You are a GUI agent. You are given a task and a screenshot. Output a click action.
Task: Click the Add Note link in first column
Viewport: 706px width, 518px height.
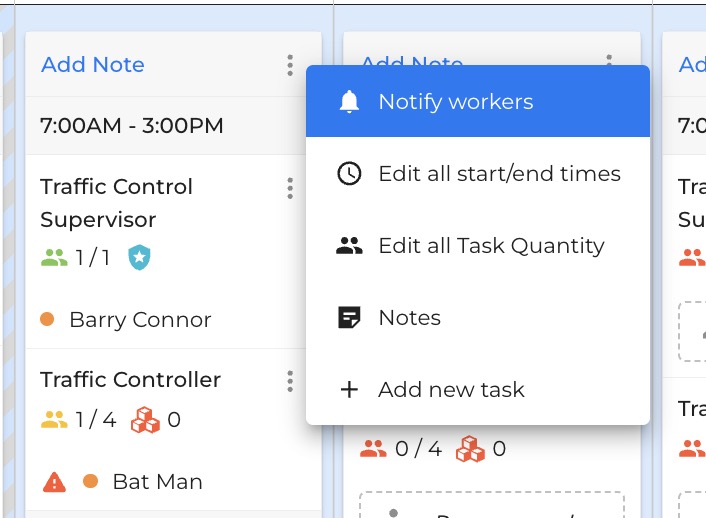[x=92, y=65]
